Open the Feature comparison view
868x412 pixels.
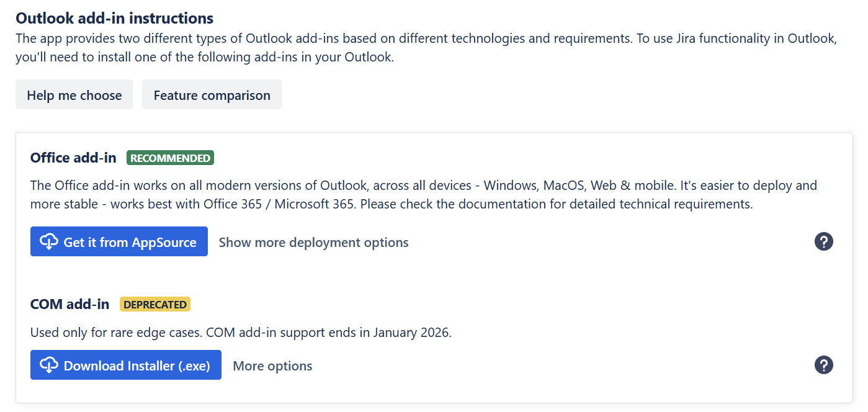click(212, 95)
